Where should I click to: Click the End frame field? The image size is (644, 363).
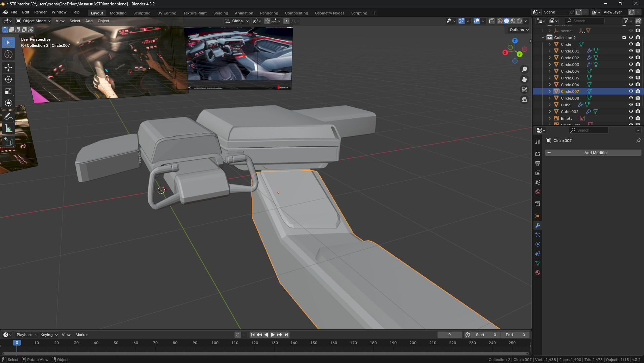click(515, 335)
